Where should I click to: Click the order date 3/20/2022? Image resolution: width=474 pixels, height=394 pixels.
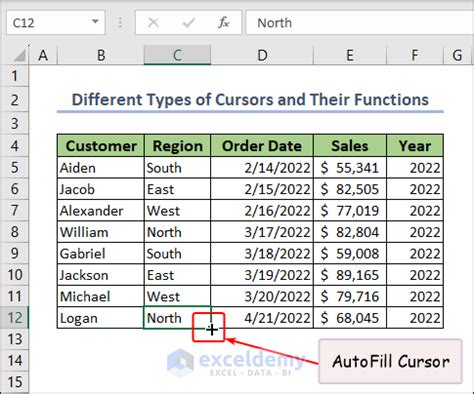click(x=262, y=296)
